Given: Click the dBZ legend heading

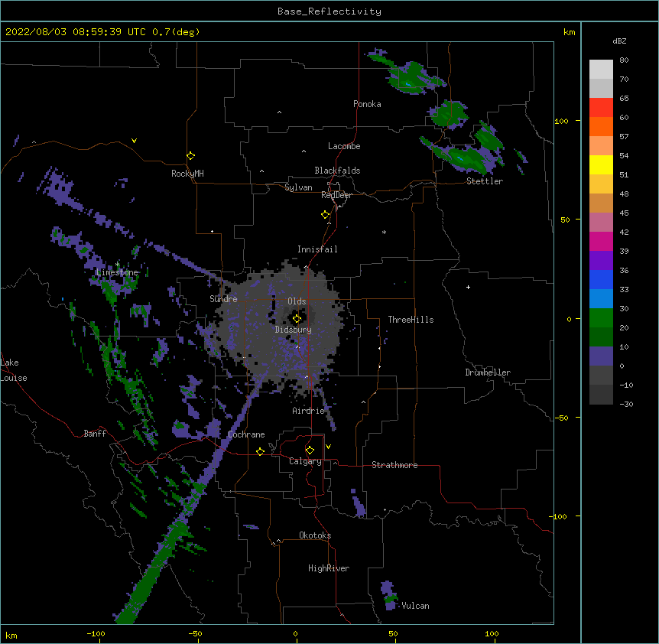Looking at the screenshot, I should tap(619, 41).
